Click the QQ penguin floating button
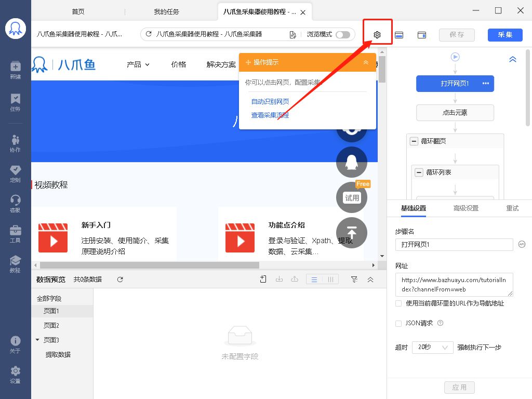Viewport: 532px width, 399px height. (352, 162)
